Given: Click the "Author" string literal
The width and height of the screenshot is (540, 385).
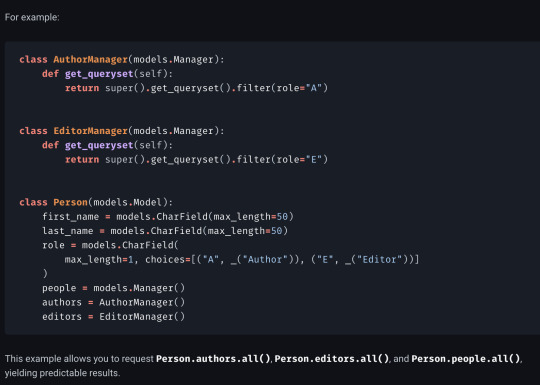Looking at the screenshot, I should click(265, 259).
